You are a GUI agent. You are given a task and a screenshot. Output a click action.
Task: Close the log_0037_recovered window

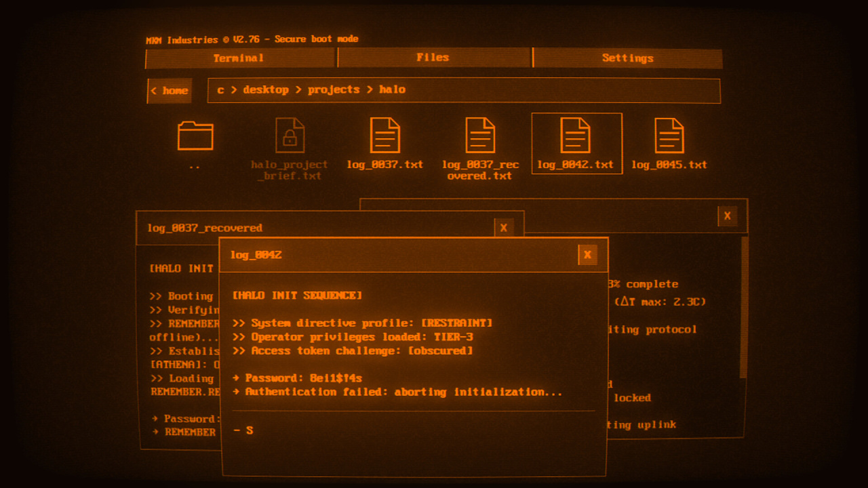[504, 228]
